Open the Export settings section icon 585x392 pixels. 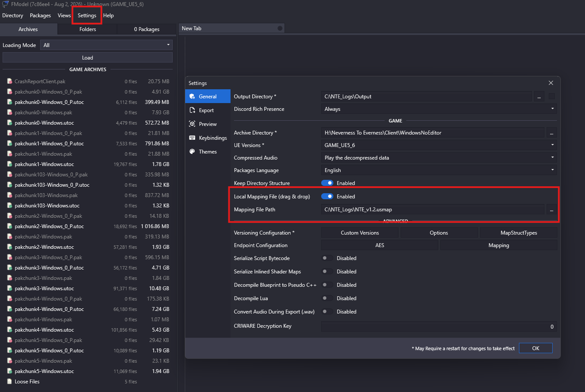(x=193, y=110)
